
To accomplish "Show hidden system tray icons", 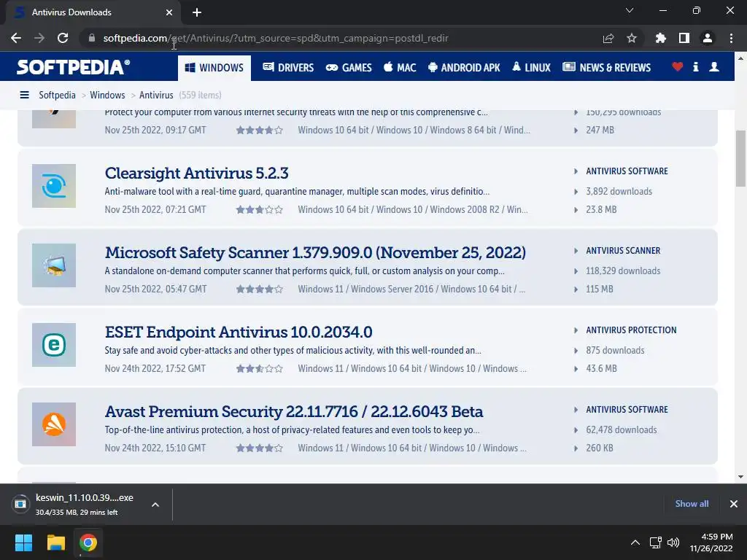I will 635,542.
